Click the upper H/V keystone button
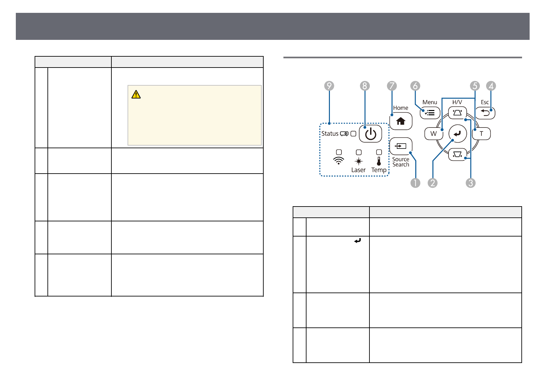The height and width of the screenshot is (392, 555). point(457,113)
